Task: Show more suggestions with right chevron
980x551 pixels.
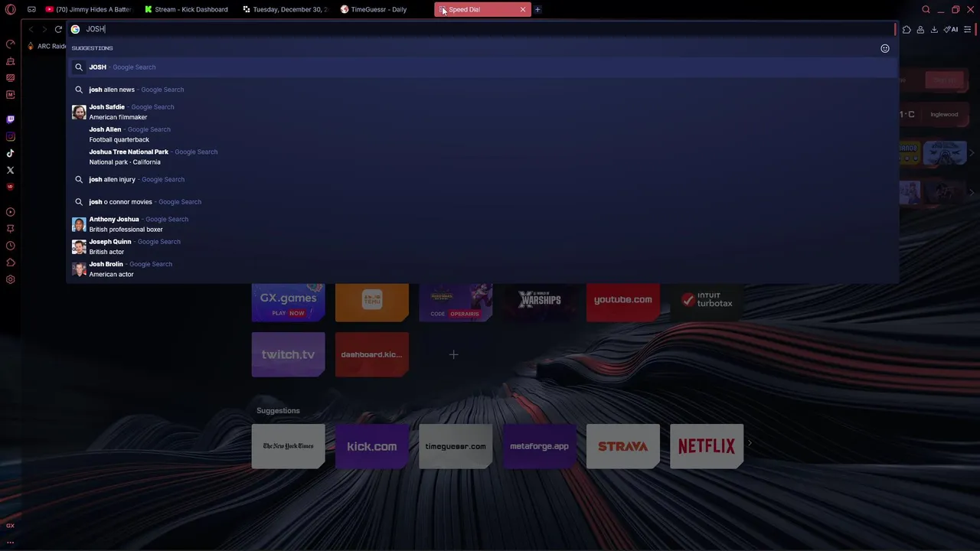Action: 750,443
